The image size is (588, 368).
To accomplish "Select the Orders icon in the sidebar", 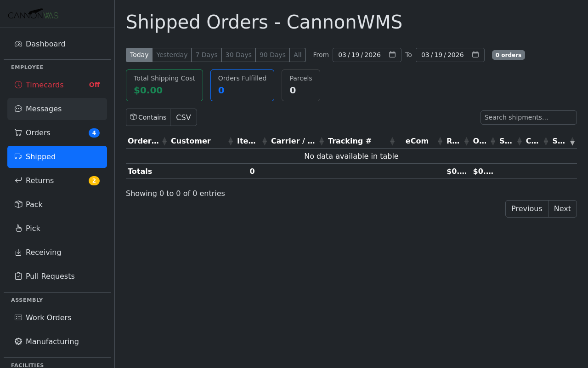I will (18, 132).
